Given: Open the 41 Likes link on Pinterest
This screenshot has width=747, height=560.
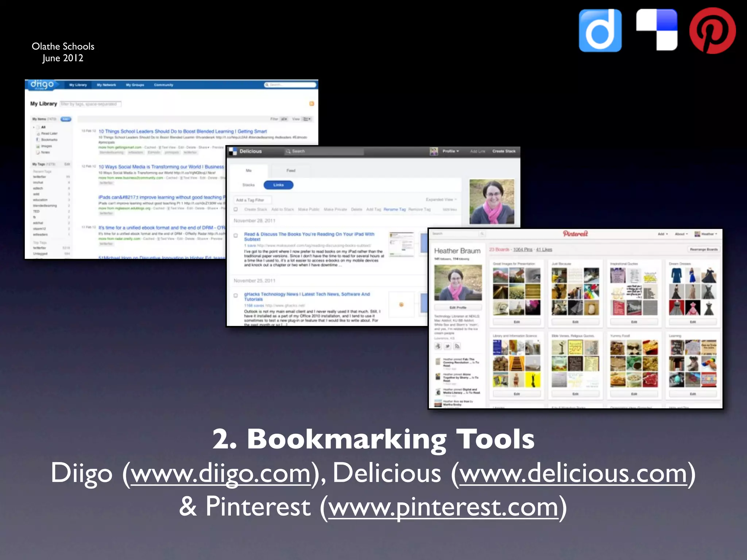Looking at the screenshot, I should [x=544, y=249].
